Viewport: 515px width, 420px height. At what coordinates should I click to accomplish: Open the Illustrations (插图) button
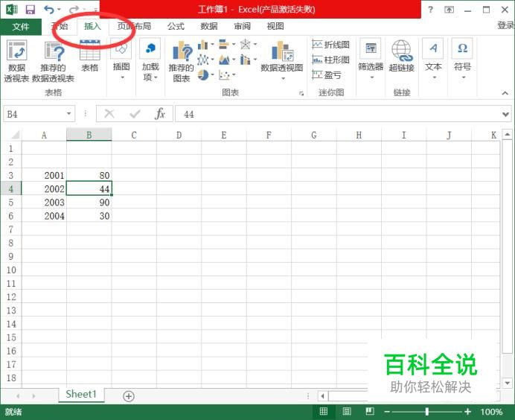coord(121,59)
